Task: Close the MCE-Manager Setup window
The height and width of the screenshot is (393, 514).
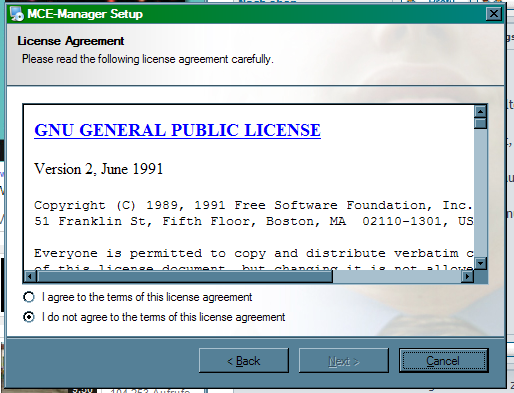Action: [493, 14]
